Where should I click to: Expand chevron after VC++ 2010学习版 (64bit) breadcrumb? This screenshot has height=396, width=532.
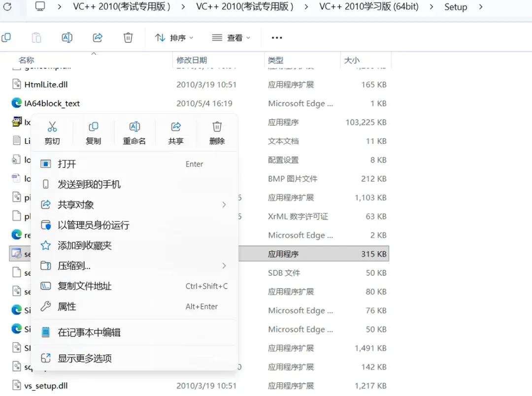[x=431, y=7]
